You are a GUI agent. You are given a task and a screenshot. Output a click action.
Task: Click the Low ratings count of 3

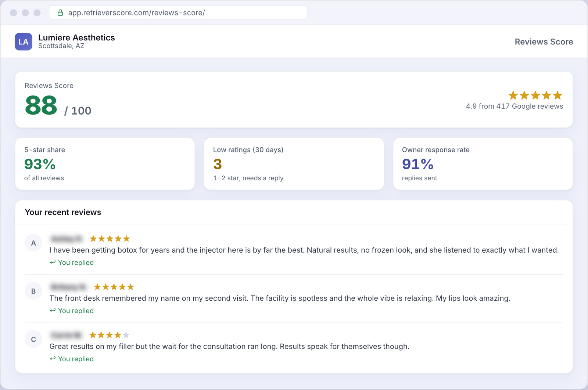[218, 164]
